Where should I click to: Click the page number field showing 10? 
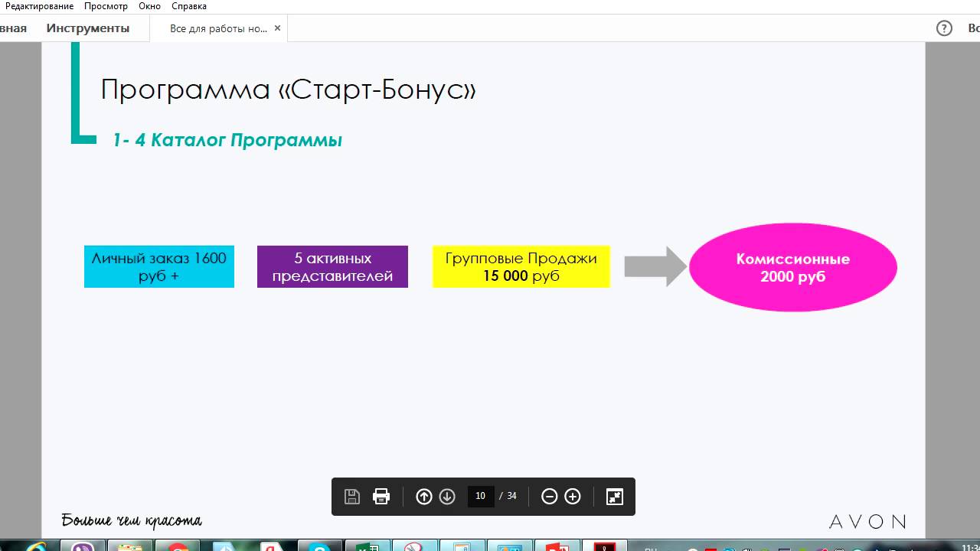click(x=481, y=496)
